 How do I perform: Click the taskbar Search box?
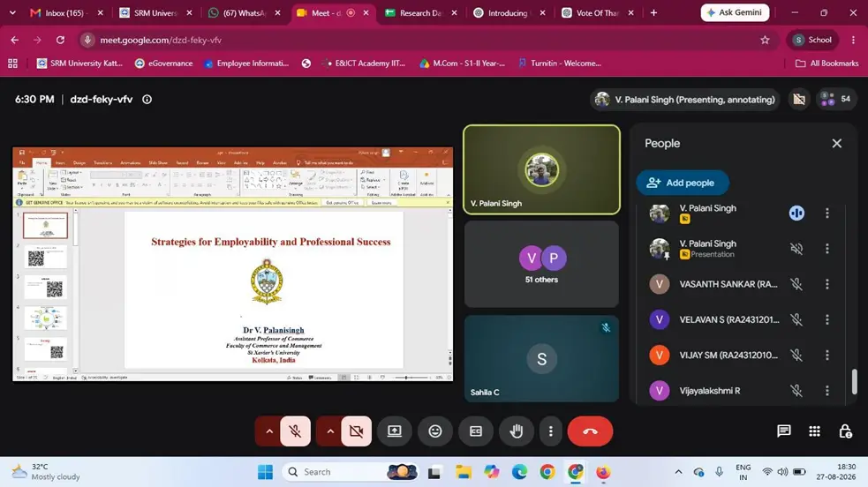tap(351, 472)
